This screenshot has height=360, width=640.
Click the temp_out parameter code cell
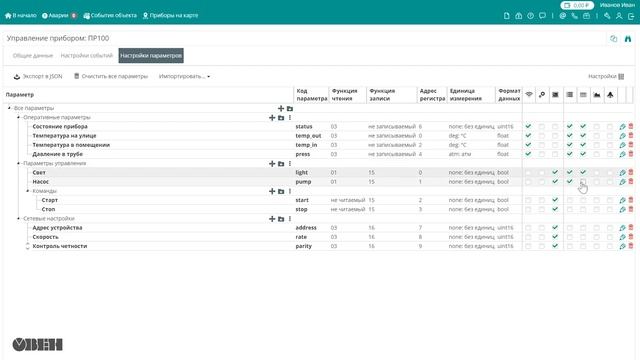click(308, 136)
